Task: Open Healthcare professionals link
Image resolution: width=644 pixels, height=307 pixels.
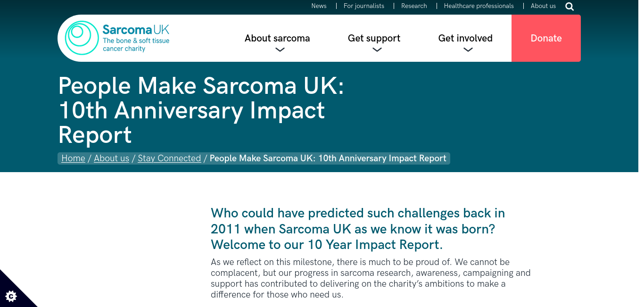Action: [479, 6]
